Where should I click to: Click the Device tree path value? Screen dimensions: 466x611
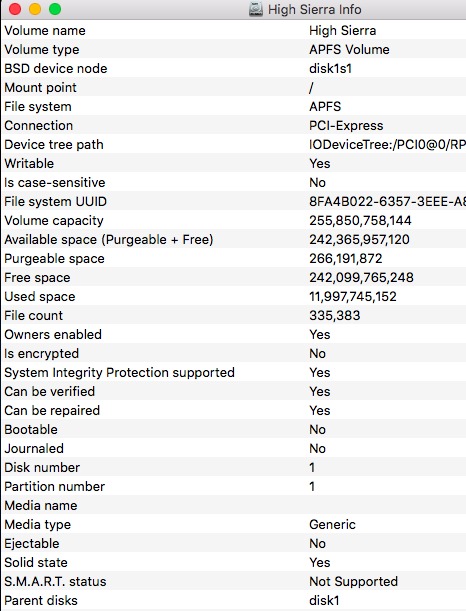387,145
